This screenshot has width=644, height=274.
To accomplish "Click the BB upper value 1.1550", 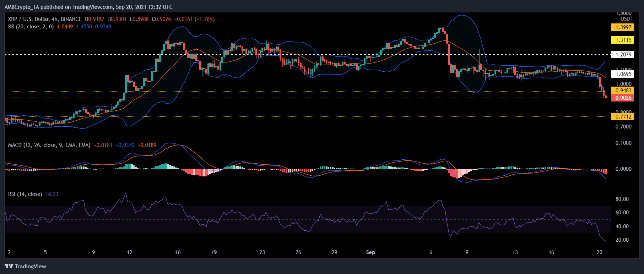I will [84, 27].
